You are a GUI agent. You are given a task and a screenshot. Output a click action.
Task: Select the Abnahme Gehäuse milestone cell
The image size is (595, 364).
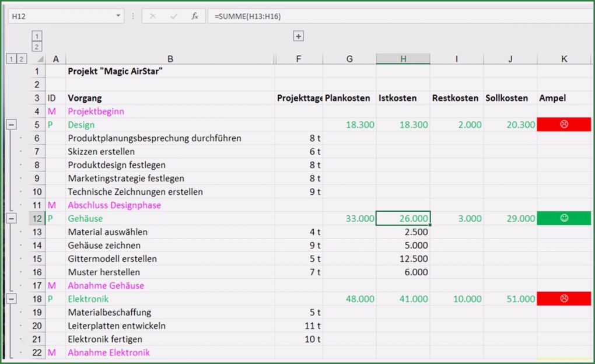click(106, 285)
